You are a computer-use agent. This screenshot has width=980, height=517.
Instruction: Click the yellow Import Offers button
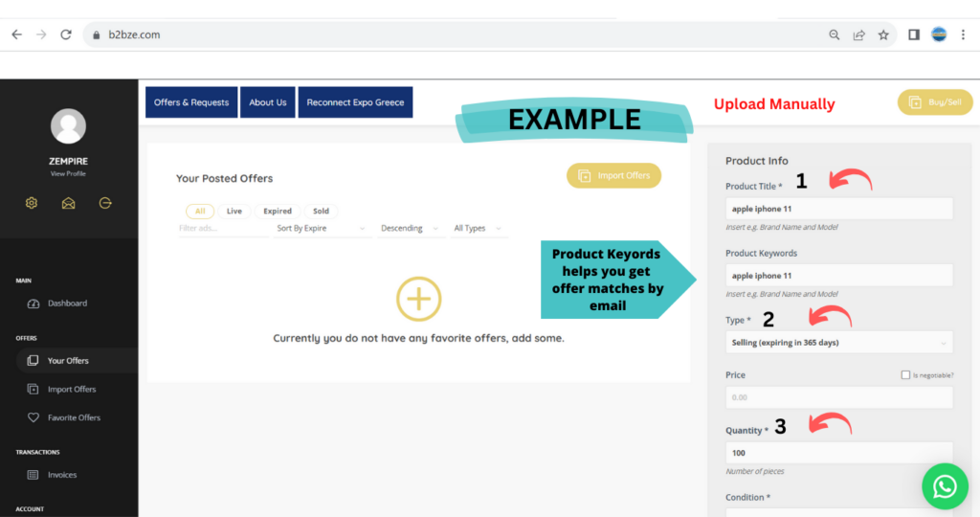coord(613,175)
